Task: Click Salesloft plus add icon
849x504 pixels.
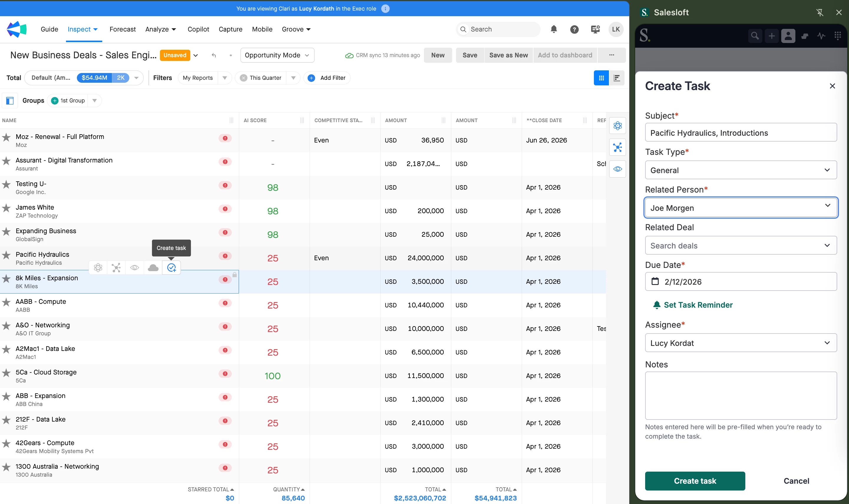Action: (x=772, y=36)
